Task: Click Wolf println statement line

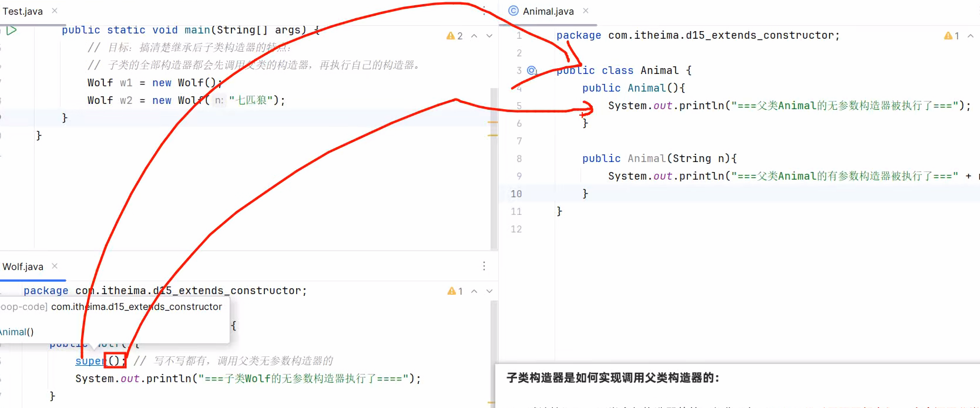Action: tap(248, 379)
